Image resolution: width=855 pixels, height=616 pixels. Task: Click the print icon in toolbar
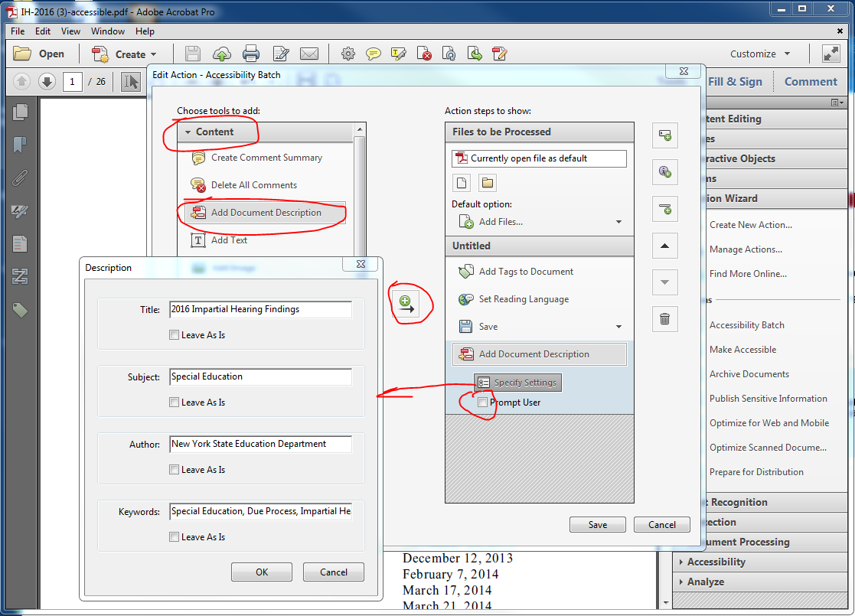click(250, 54)
